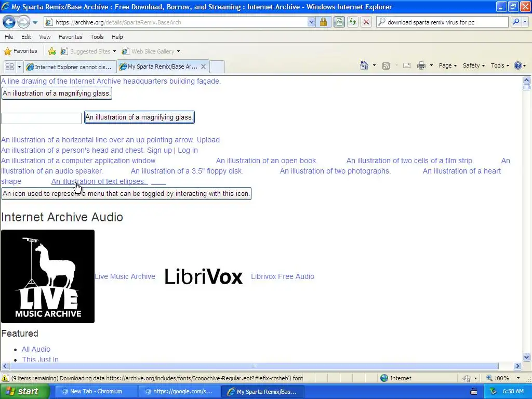
Task: Click the Read Mail icon
Action: click(x=407, y=65)
